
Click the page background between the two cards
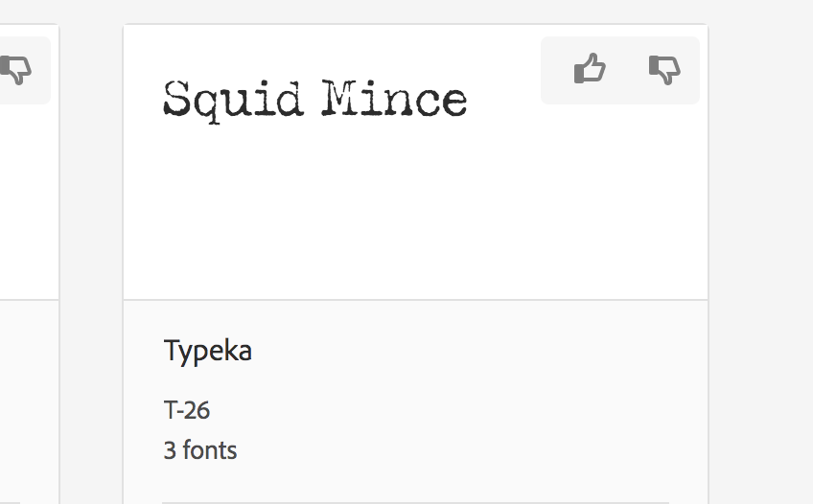pyautogui.click(x=91, y=259)
